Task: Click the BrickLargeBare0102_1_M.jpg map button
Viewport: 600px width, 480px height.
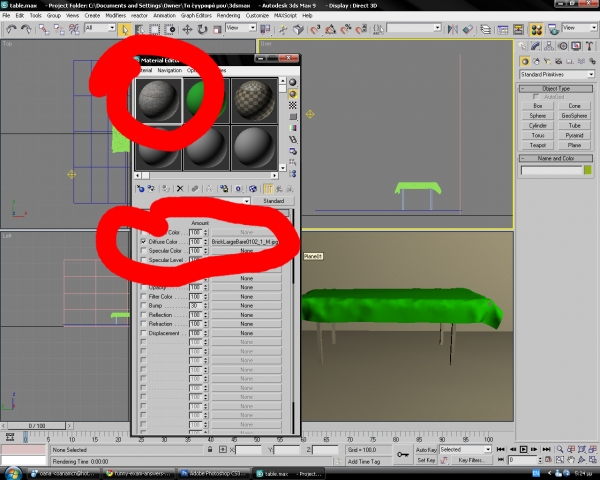Action: tap(246, 242)
